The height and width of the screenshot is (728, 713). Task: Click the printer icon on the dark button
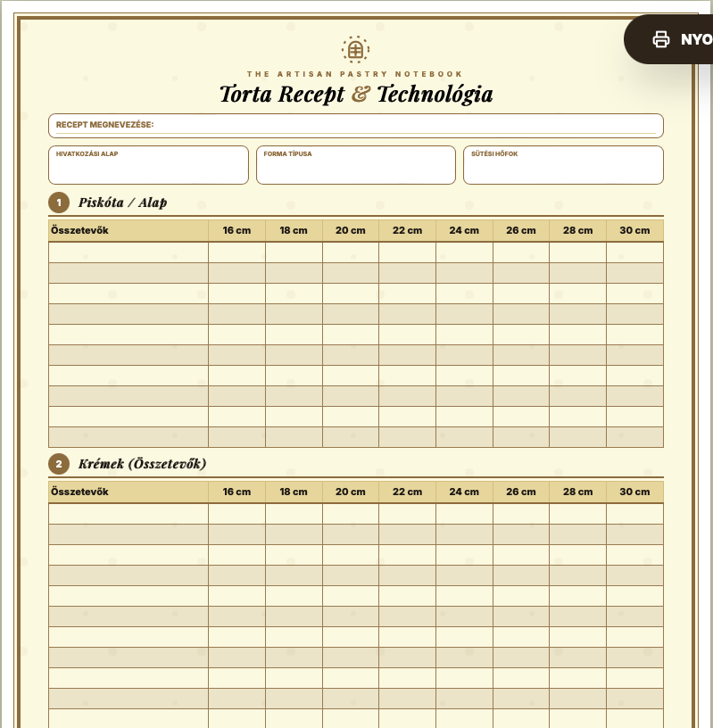point(661,39)
